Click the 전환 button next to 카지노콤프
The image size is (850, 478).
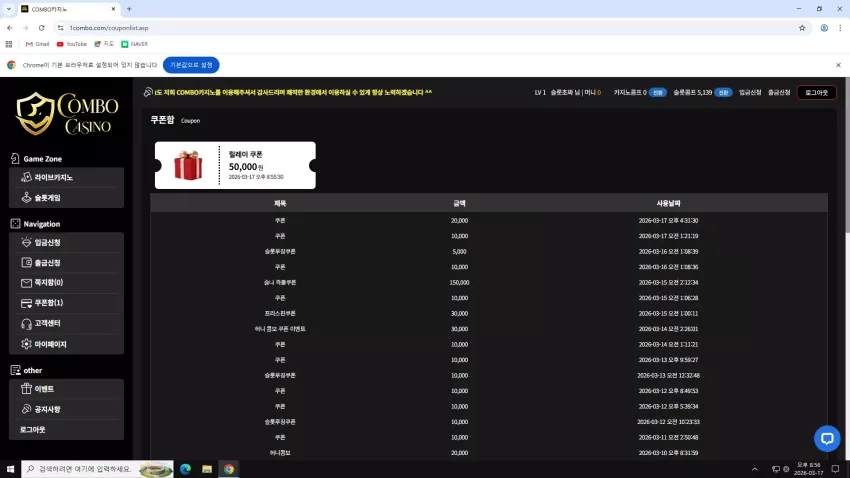point(658,93)
